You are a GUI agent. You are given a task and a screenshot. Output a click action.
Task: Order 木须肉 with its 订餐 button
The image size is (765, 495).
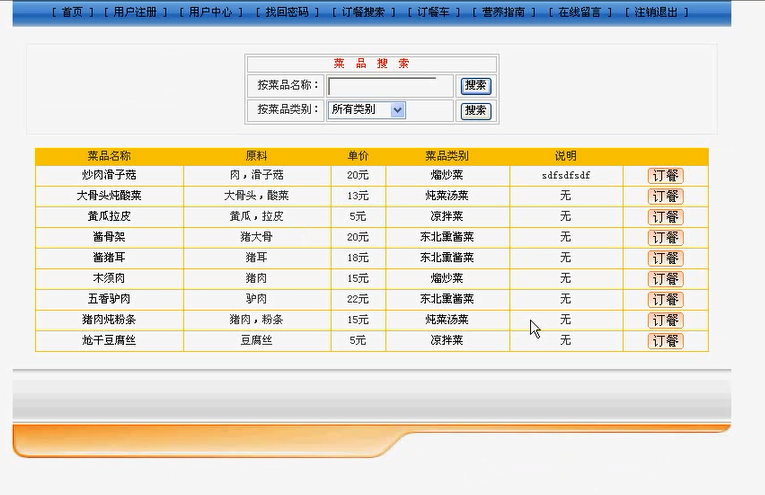(665, 279)
